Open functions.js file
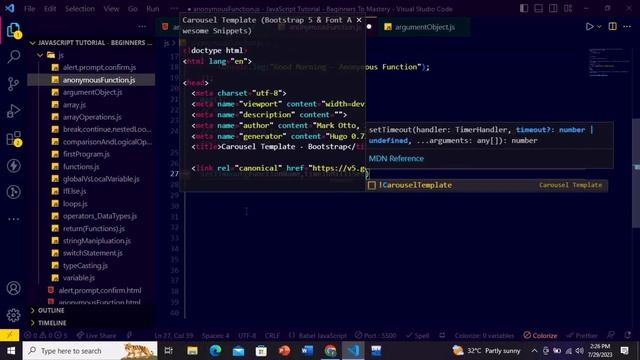Viewport: 640px width, 360px height. pos(81,167)
